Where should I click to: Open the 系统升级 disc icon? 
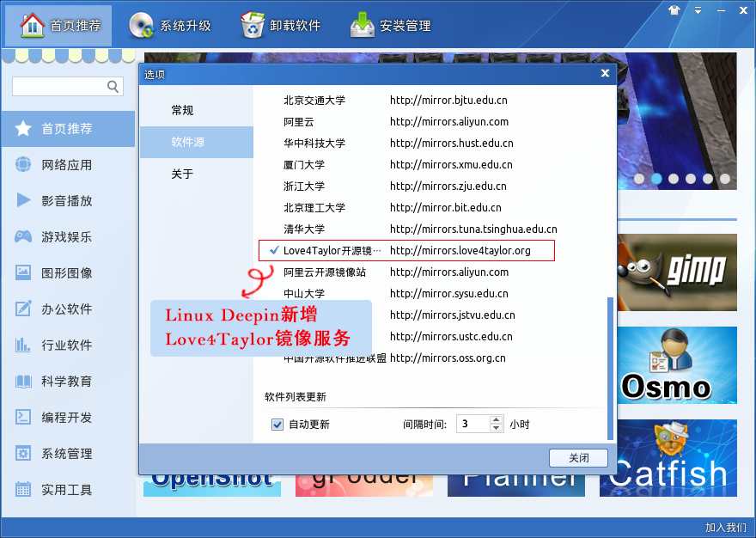[x=141, y=25]
